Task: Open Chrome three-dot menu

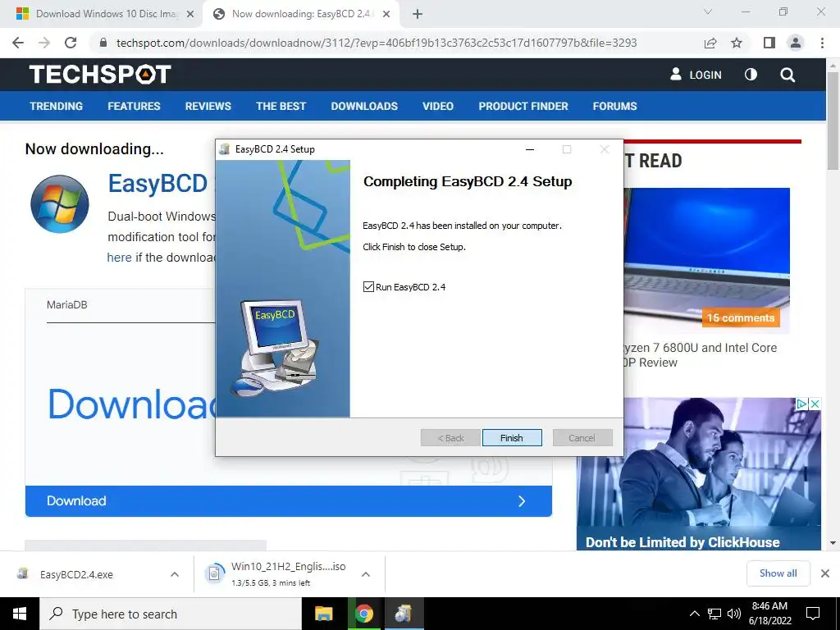Action: coord(822,43)
